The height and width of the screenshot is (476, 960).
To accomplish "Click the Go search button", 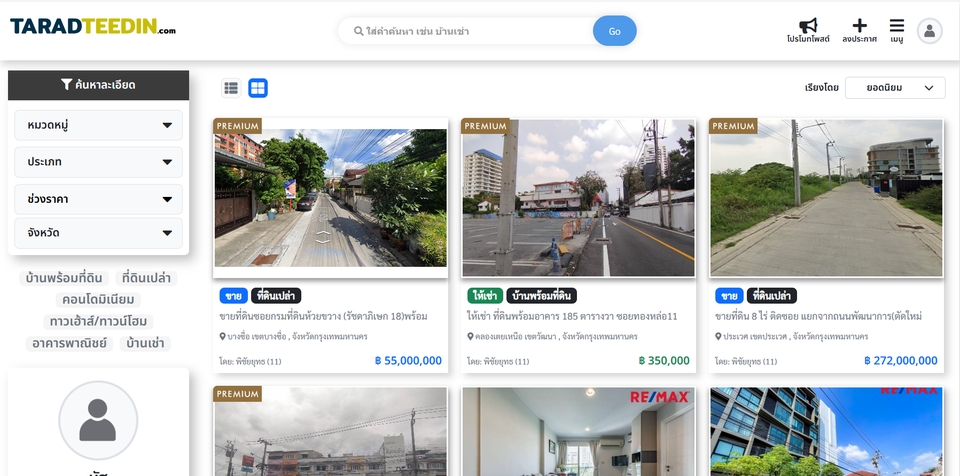I will (x=615, y=31).
